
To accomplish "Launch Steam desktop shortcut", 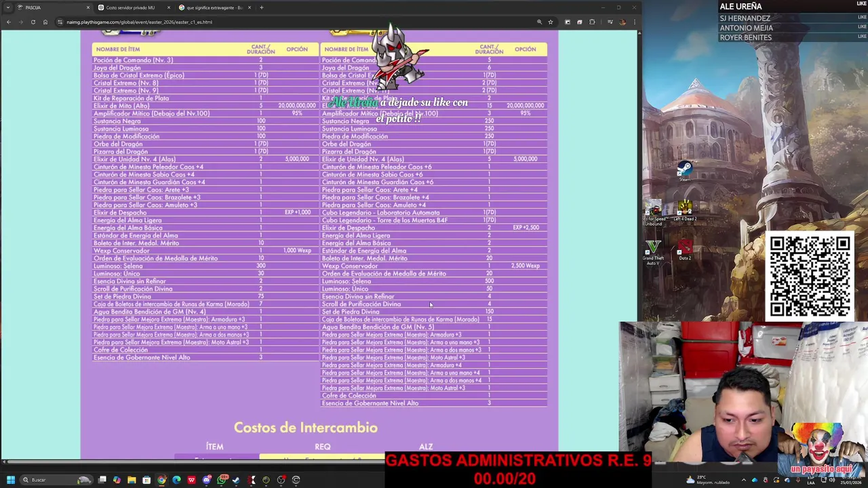I will tap(684, 170).
